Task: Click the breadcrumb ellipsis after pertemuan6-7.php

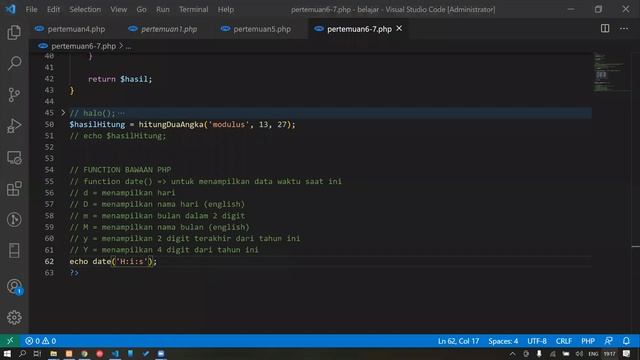Action: pyautogui.click(x=128, y=47)
